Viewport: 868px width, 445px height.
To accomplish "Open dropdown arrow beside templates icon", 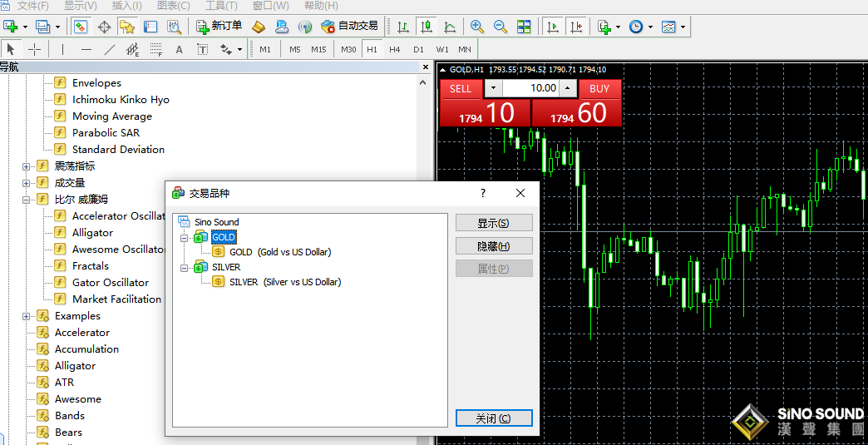I will [x=683, y=26].
